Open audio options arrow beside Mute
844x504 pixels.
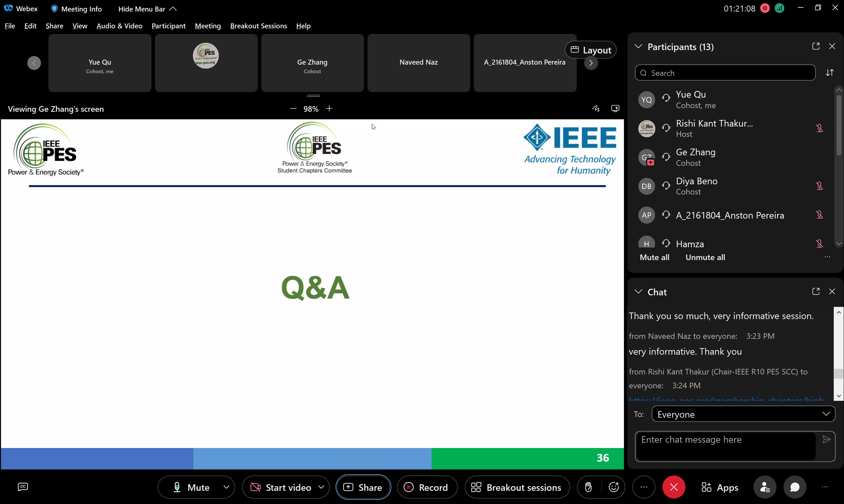[226, 487]
